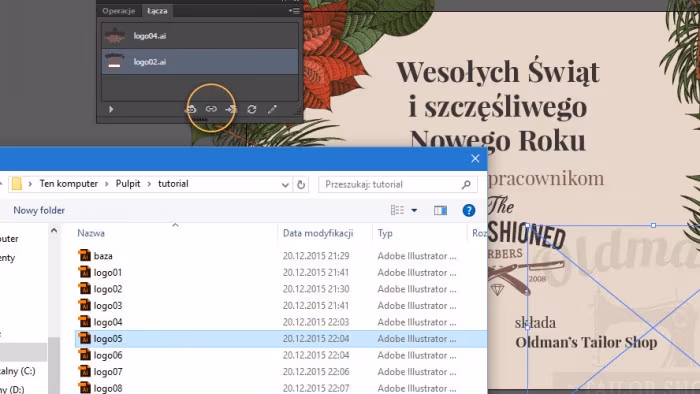The image size is (700, 394).
Task: Click the folder icon in the address bar
Action: [x=17, y=184]
